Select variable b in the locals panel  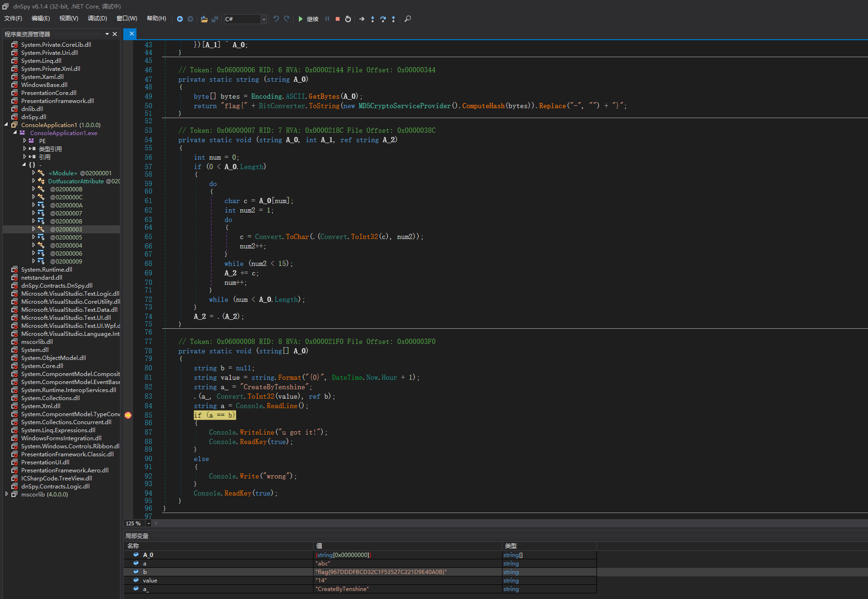pyautogui.click(x=145, y=572)
